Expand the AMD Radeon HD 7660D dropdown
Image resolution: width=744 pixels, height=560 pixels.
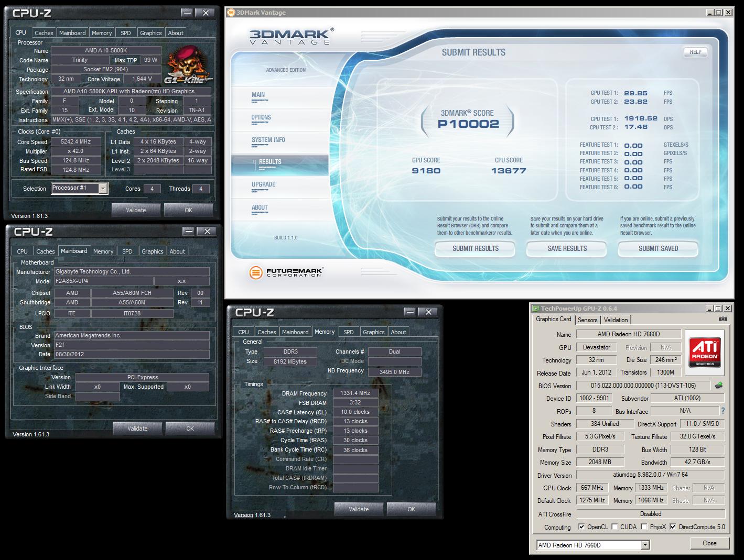coord(645,545)
